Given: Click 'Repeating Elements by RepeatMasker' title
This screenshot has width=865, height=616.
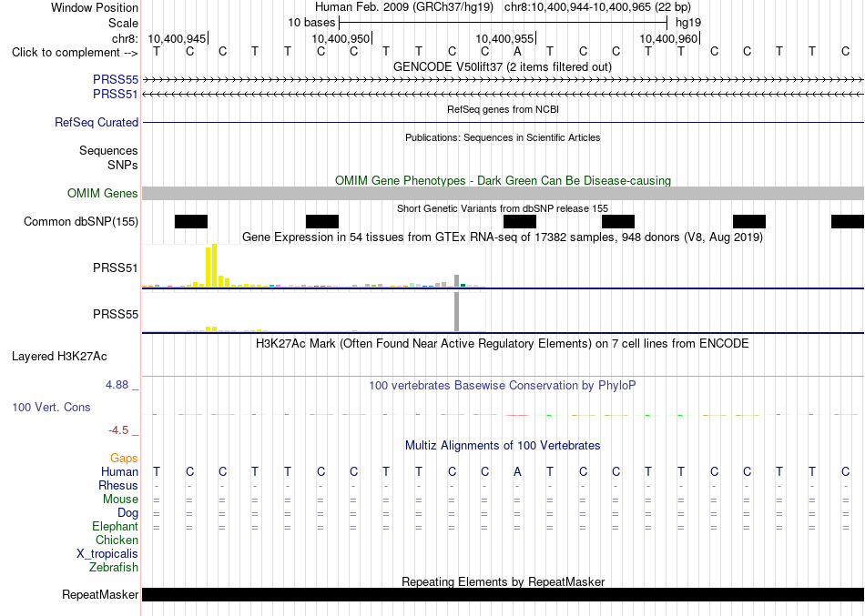Looking at the screenshot, I should [x=503, y=581].
